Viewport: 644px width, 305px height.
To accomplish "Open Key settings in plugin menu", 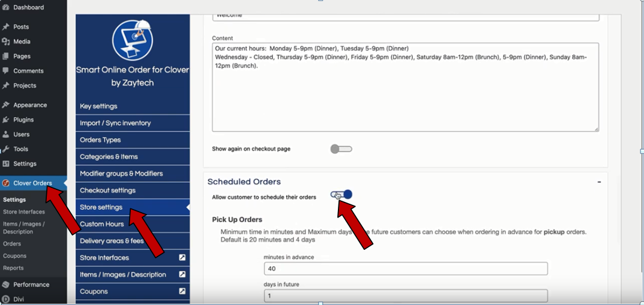I will [x=133, y=106].
